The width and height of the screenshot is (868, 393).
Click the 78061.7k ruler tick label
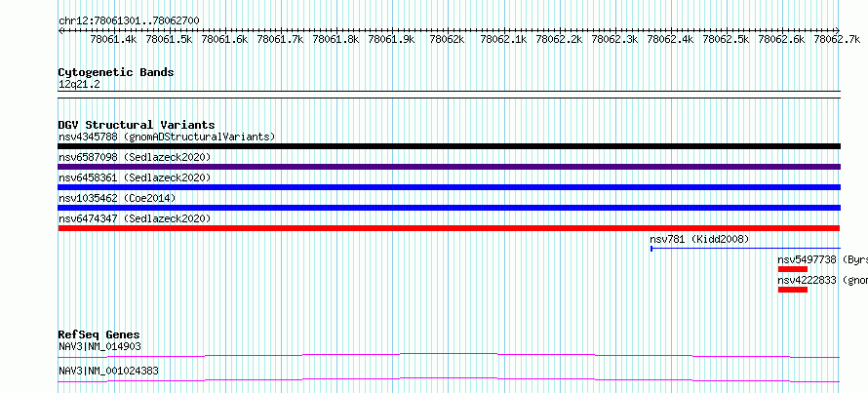(x=280, y=40)
